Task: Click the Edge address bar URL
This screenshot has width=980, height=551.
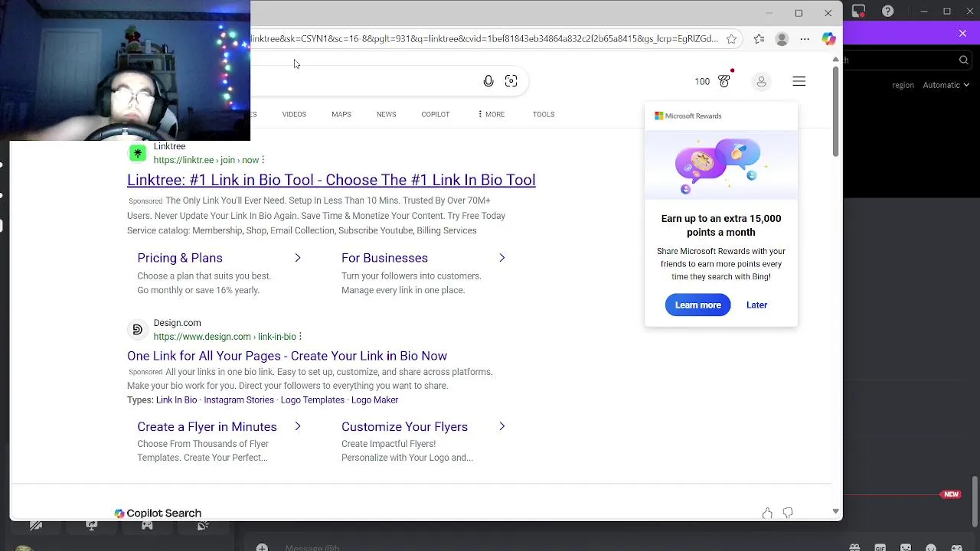Action: [x=484, y=38]
